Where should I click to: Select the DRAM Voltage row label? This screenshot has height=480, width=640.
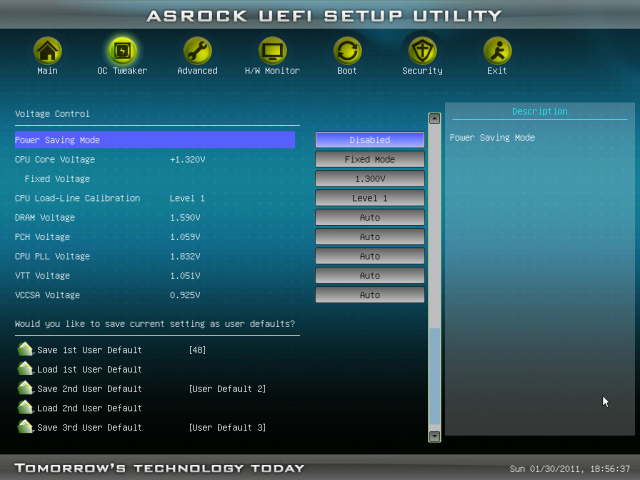pos(45,218)
